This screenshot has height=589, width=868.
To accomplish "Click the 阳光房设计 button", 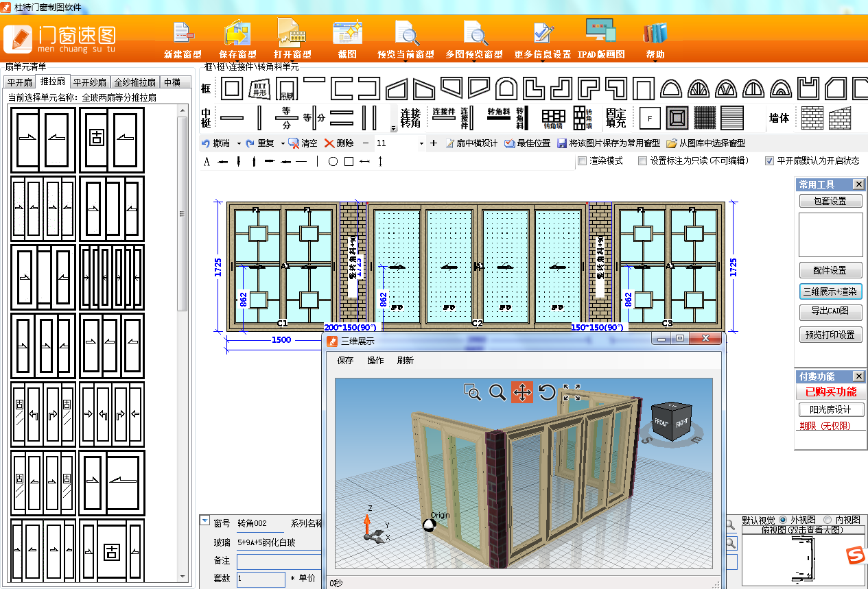I will point(831,409).
